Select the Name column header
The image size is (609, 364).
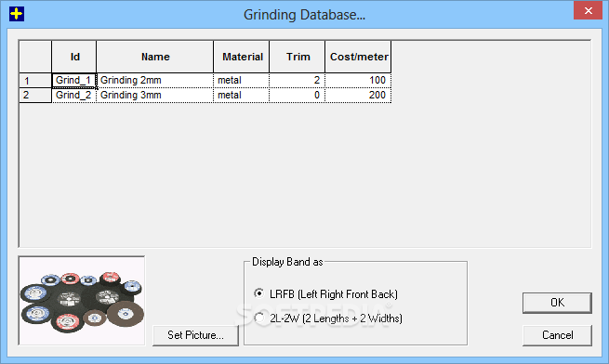pyautogui.click(x=155, y=57)
